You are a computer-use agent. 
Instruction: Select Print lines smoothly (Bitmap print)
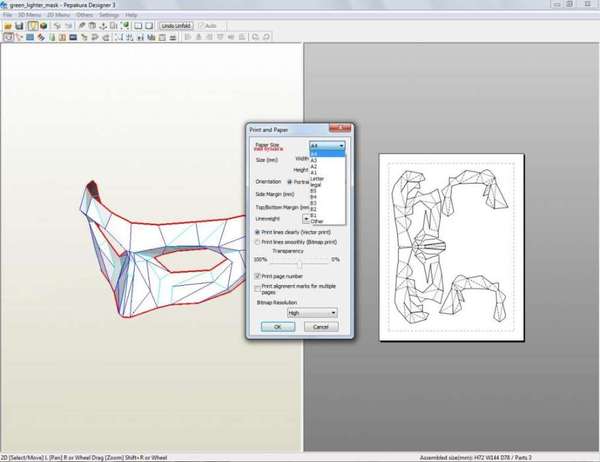tap(258, 242)
